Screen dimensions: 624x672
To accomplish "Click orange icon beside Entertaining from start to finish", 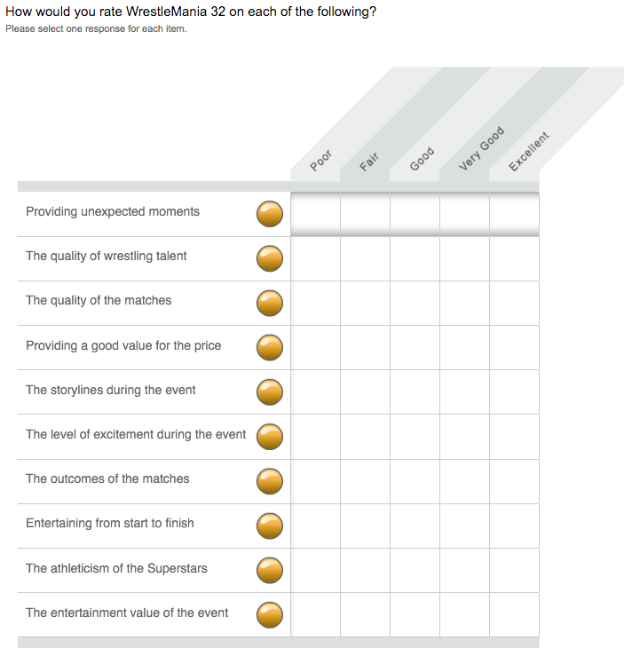I will pos(270,525).
